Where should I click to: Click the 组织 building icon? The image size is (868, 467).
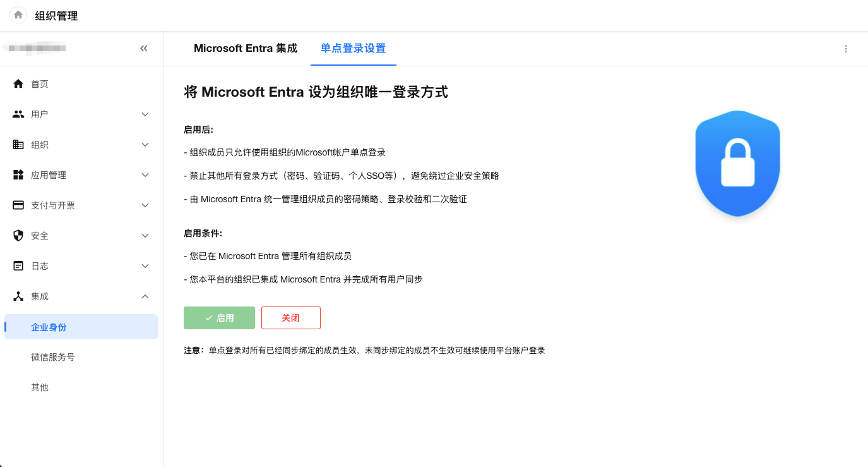pyautogui.click(x=18, y=145)
